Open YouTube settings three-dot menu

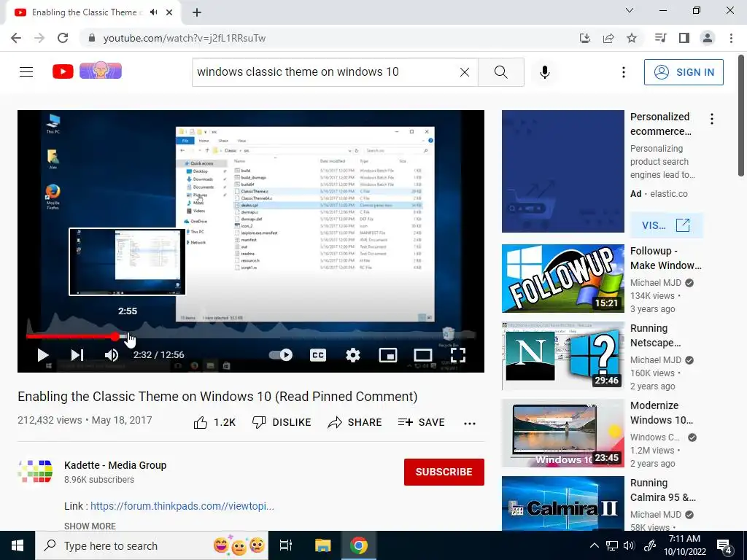[623, 72]
